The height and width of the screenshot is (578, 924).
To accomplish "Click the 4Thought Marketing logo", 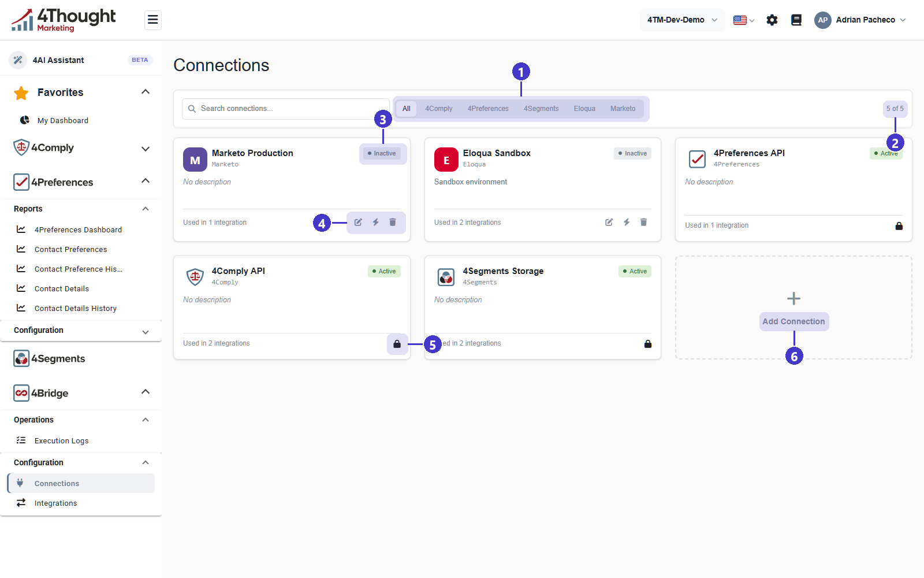I will coord(64,20).
